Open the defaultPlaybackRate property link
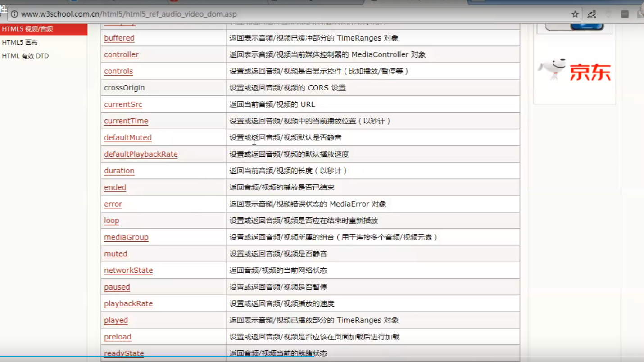644x362 pixels. point(141,154)
